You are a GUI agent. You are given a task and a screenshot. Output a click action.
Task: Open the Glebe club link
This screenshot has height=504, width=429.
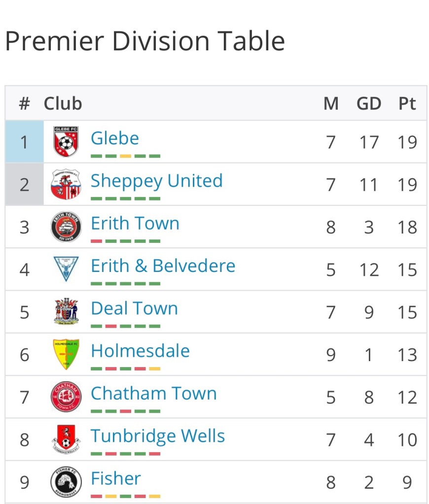[115, 138]
